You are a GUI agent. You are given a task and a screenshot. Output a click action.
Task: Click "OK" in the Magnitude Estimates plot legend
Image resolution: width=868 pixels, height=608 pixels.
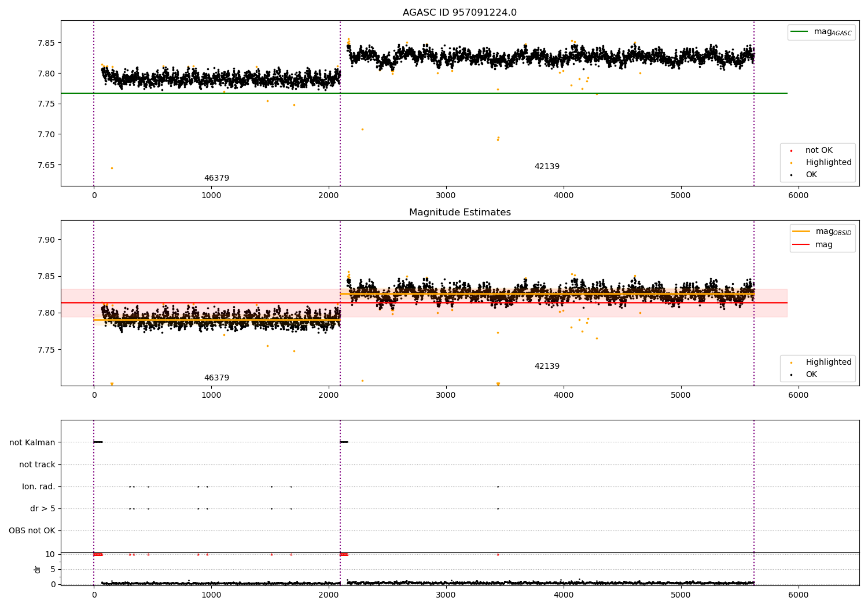(x=811, y=375)
